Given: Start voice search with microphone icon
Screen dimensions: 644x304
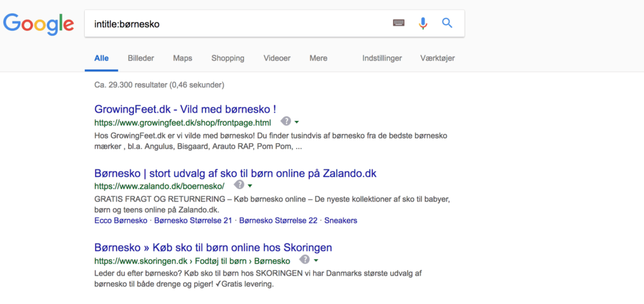Looking at the screenshot, I should click(x=423, y=23).
